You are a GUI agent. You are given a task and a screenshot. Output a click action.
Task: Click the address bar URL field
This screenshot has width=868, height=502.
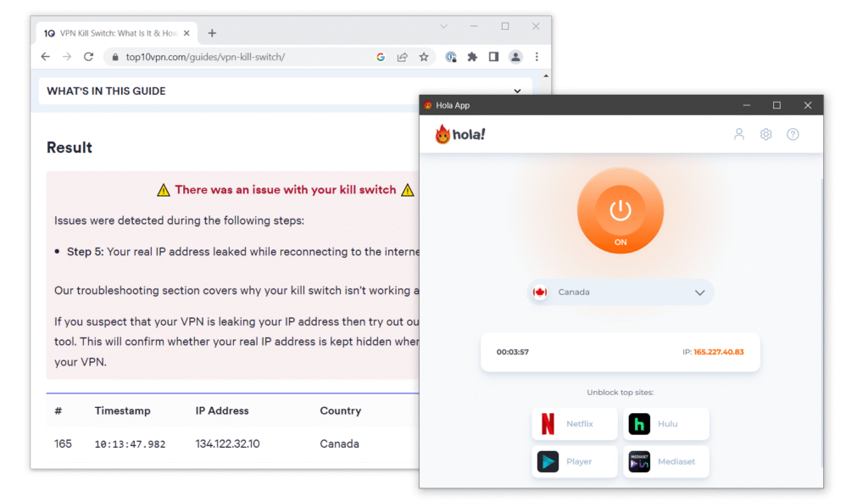(x=237, y=57)
